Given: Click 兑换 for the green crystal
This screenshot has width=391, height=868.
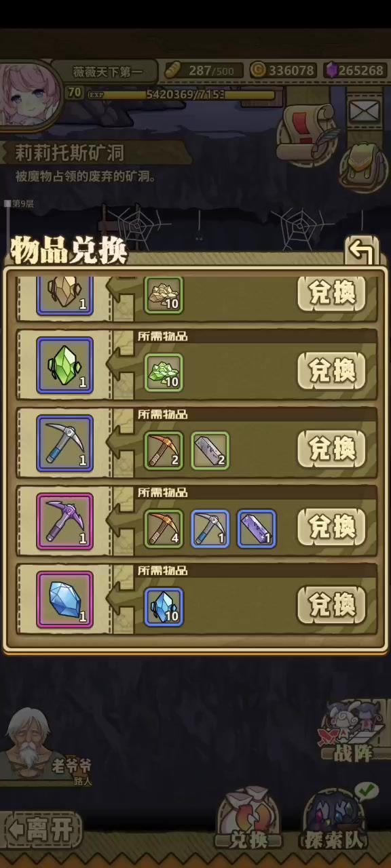Looking at the screenshot, I should [x=331, y=370].
